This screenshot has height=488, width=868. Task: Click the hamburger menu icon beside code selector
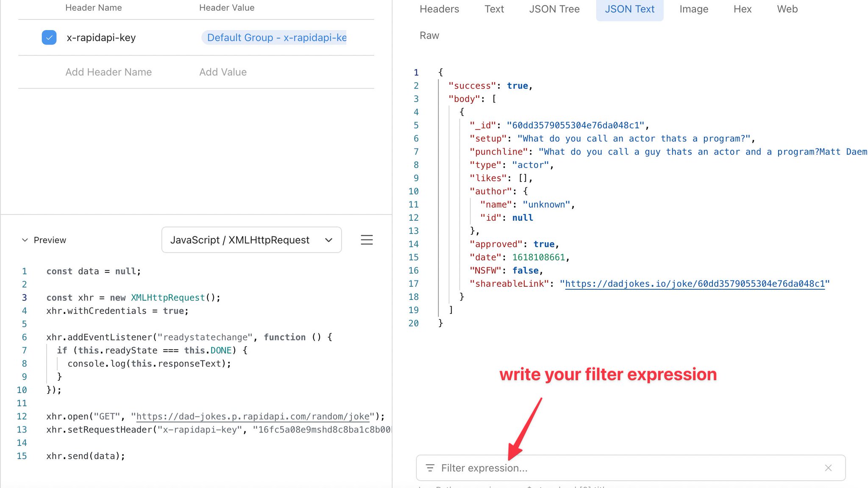tap(367, 240)
